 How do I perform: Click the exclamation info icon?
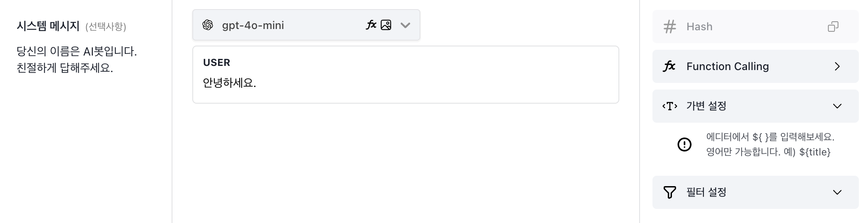684,144
